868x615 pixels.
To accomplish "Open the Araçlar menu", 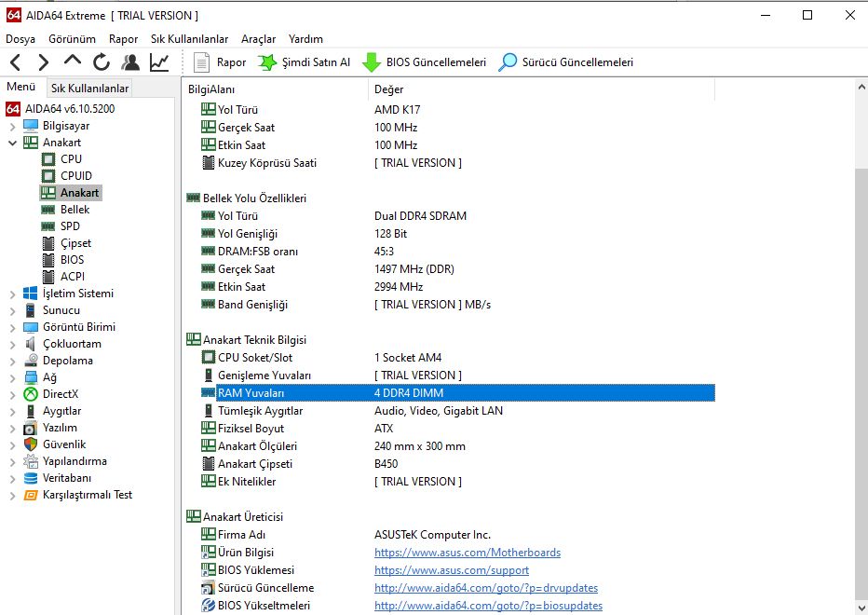I will pyautogui.click(x=259, y=39).
